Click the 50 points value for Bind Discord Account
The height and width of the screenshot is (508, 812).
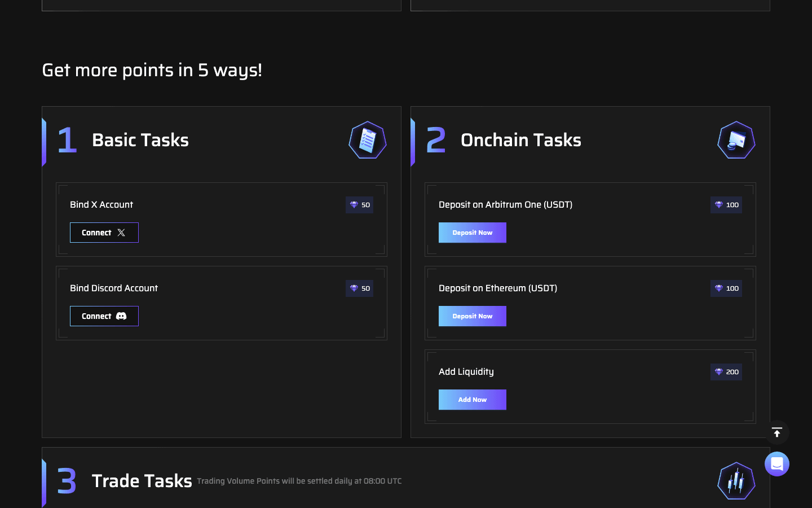coord(366,288)
